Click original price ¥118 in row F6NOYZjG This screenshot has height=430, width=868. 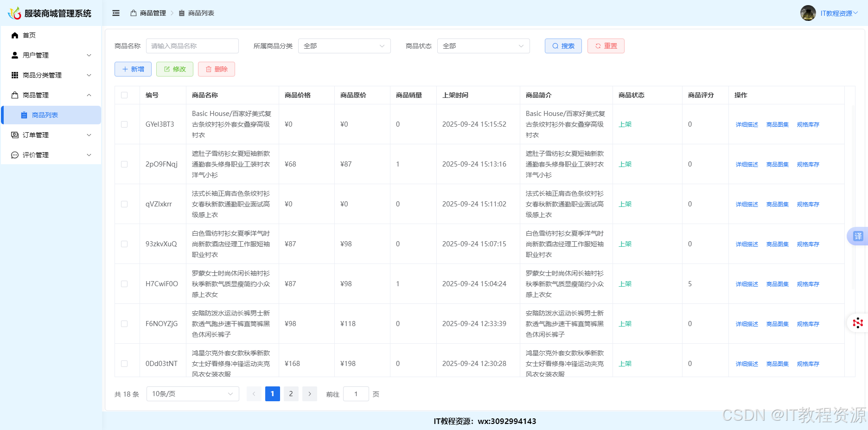(348, 324)
